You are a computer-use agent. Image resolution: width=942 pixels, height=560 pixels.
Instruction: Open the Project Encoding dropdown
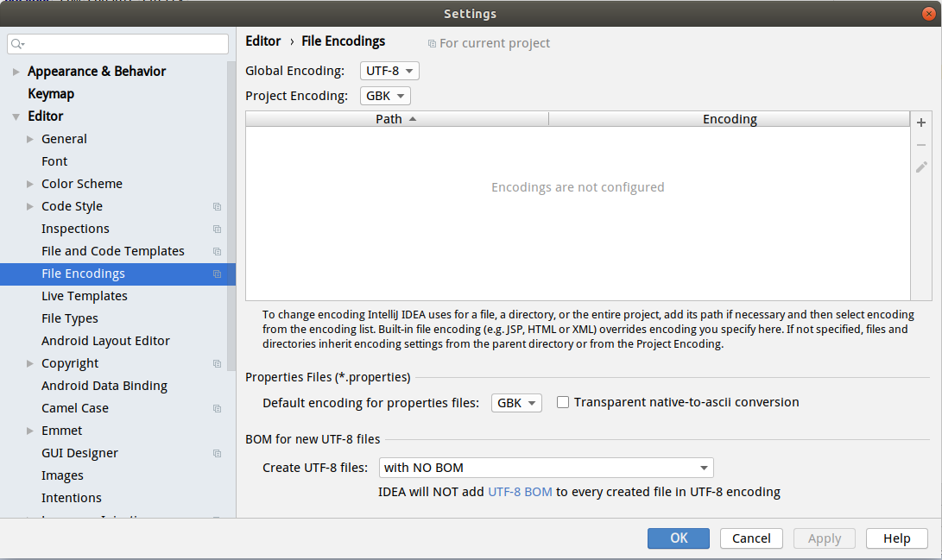[385, 96]
